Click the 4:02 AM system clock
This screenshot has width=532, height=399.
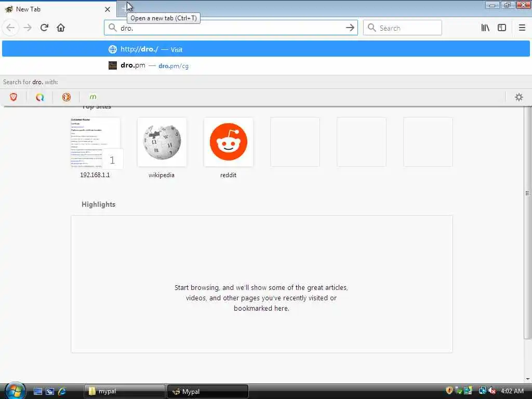512,391
